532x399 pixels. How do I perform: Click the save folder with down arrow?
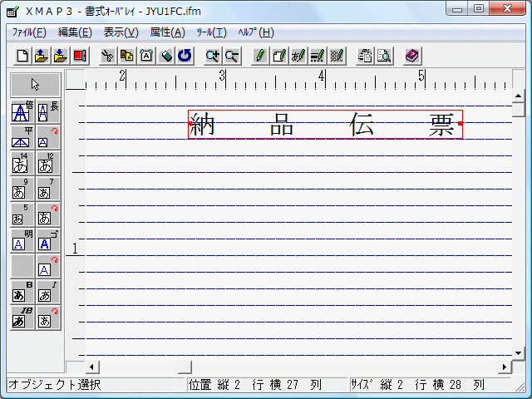61,56
